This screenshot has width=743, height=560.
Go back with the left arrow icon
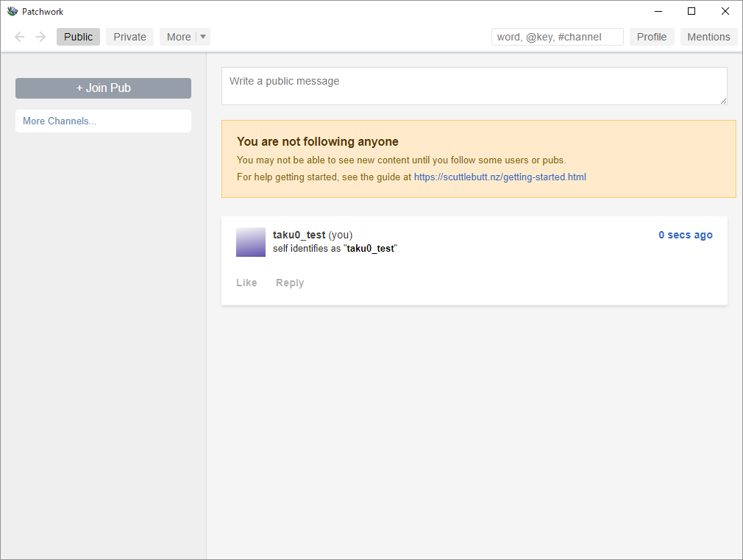coord(19,37)
